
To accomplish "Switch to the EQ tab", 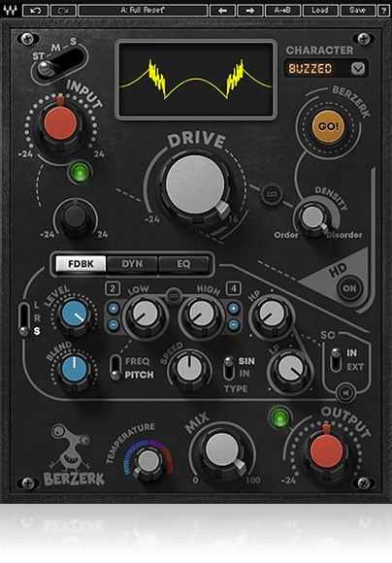I will coord(183,264).
